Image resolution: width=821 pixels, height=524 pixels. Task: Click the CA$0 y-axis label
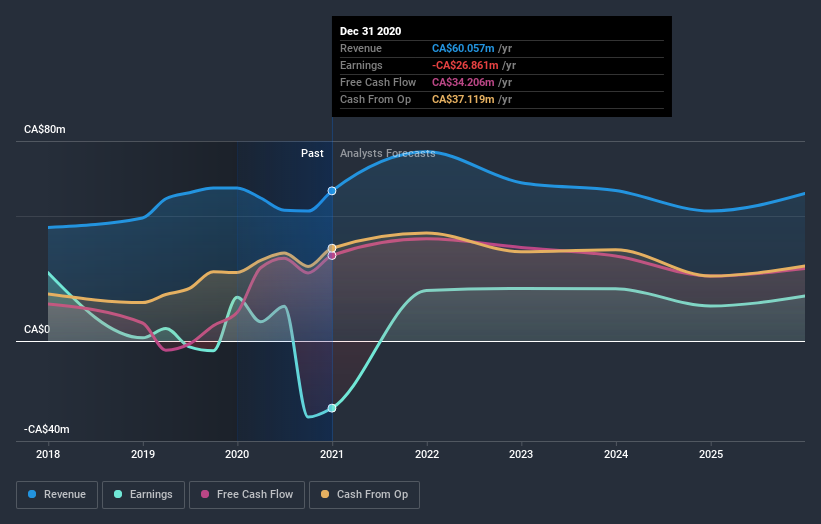tap(37, 329)
